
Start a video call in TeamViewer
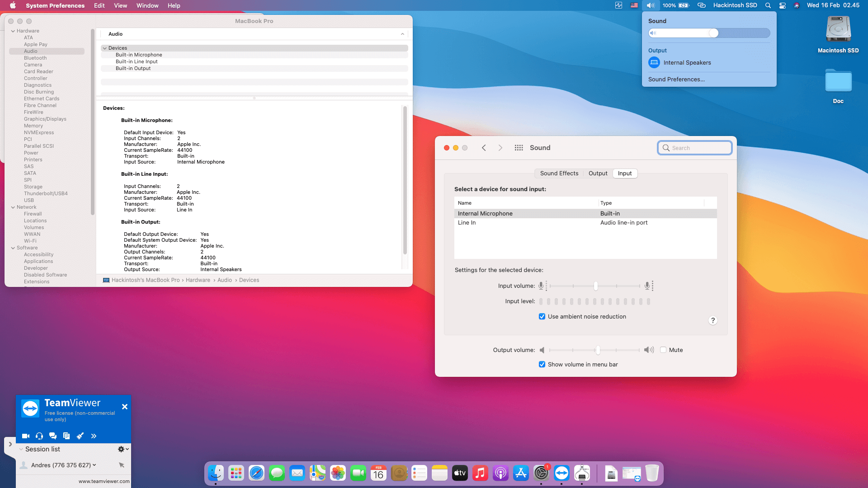tap(25, 436)
